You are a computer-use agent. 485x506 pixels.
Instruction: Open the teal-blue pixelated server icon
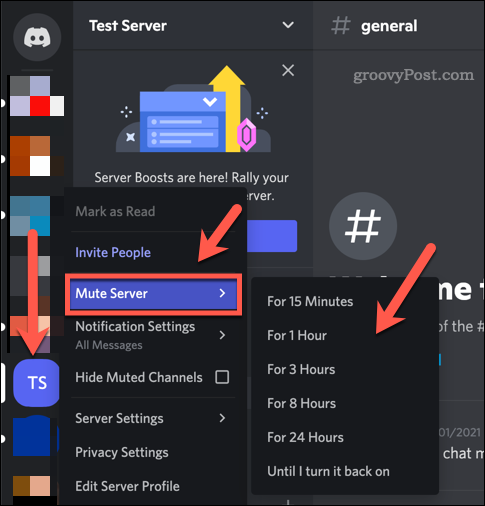click(30, 216)
